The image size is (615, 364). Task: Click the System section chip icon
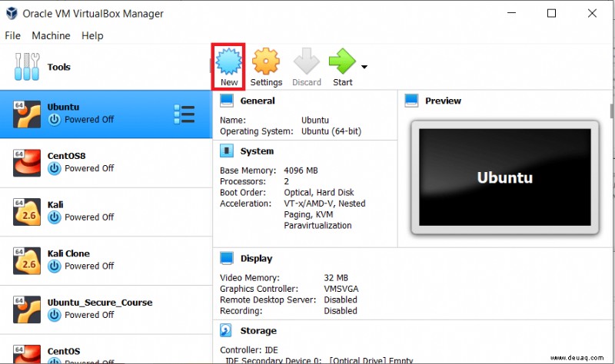click(x=227, y=151)
